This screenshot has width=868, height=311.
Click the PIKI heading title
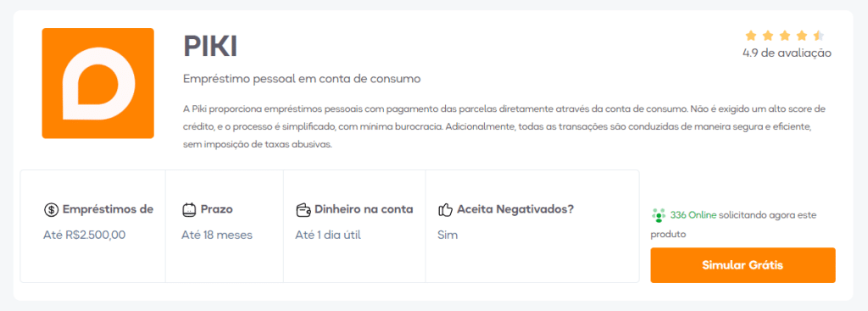point(210,47)
